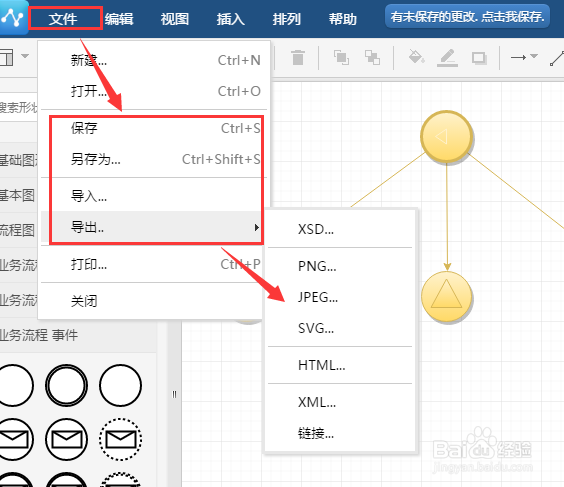Open the 视图 menu
Viewport: 564px width, 487px height.
(175, 18)
